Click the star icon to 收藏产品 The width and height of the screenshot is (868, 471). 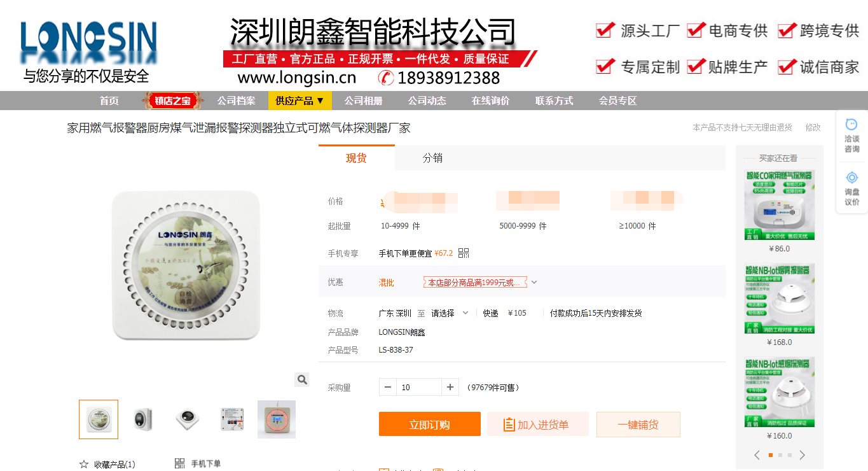tap(83, 465)
